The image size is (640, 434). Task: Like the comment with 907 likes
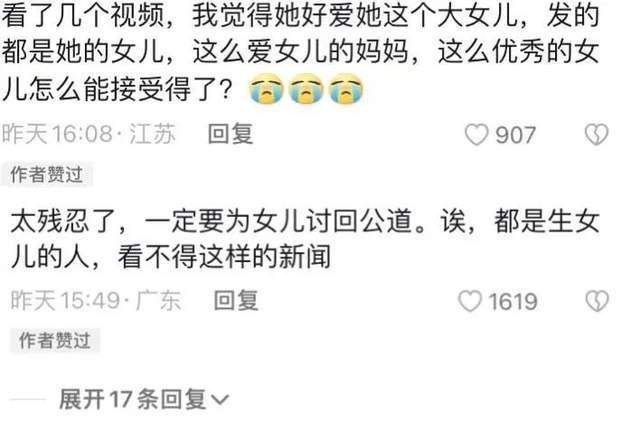[x=476, y=135]
